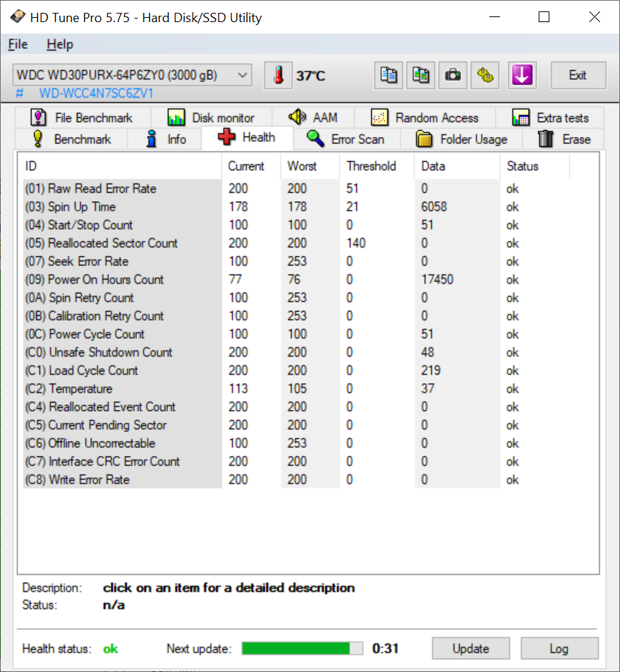This screenshot has height=672, width=620.
Task: Select the Spin Up Time attribute
Action: [296, 207]
